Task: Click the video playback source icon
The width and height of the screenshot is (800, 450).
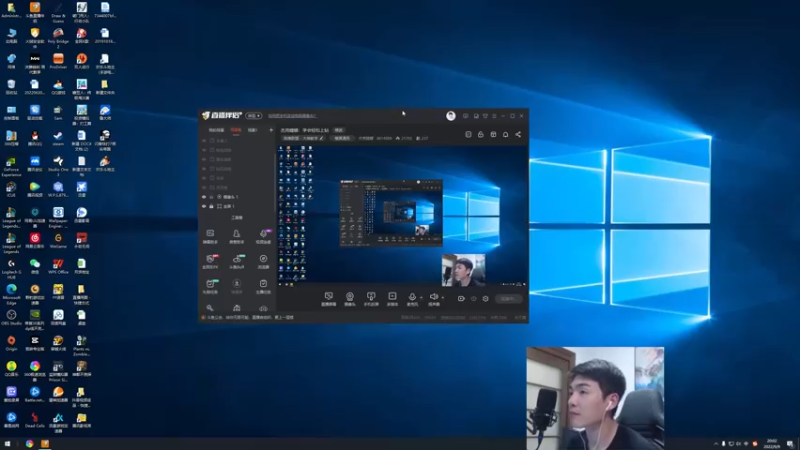Action: click(x=392, y=298)
